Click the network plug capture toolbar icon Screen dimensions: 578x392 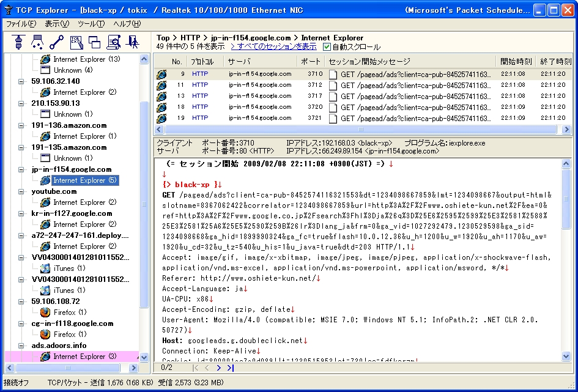click(18, 42)
